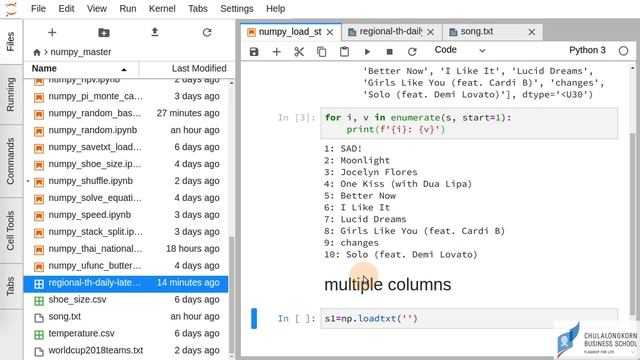Select temperature.csv file
Viewport: 640px width, 360px height.
(127, 333)
